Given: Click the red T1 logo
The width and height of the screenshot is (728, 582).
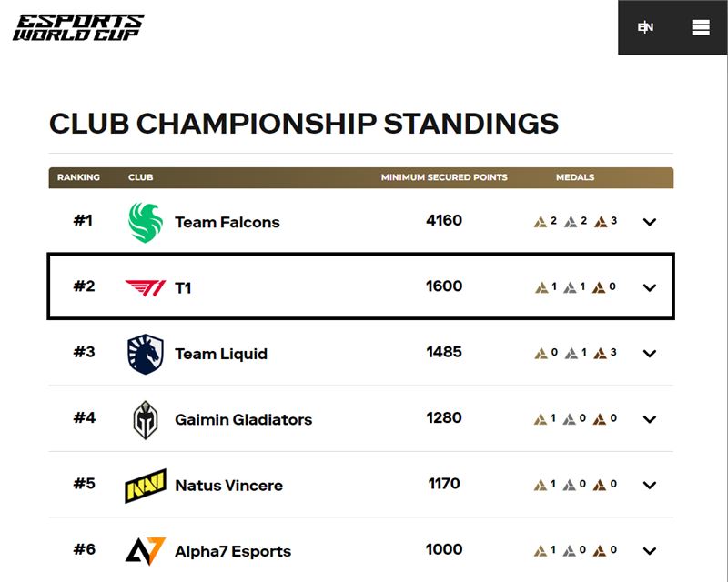Looking at the screenshot, I should [146, 287].
